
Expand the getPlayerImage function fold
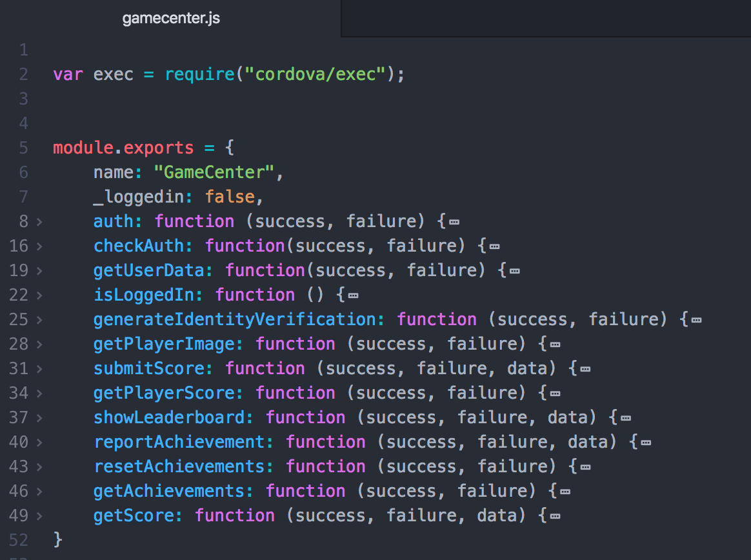pyautogui.click(x=39, y=343)
